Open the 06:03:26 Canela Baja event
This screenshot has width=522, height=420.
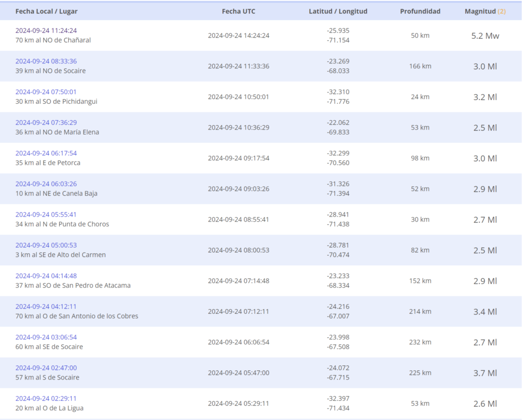[46, 184]
